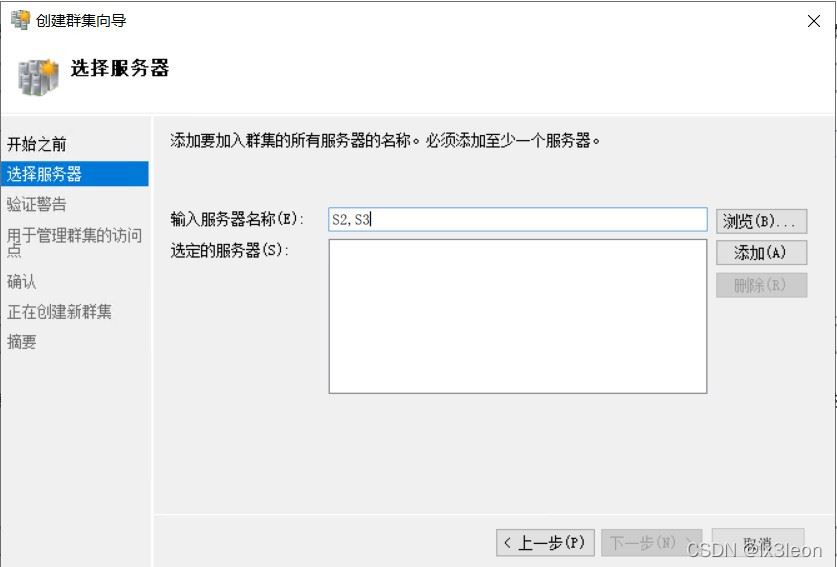
Task: Click the 输入服务器名称(E) label
Action: [x=237, y=219]
